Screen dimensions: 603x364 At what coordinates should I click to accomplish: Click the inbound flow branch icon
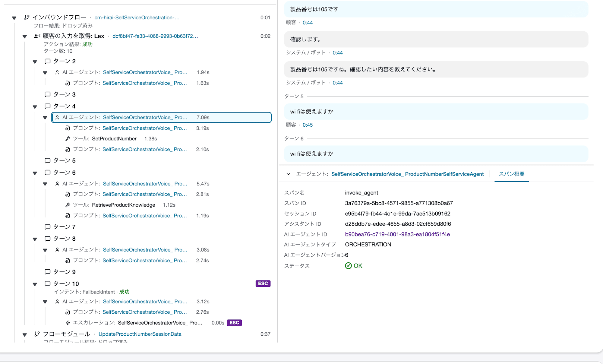coord(27,17)
